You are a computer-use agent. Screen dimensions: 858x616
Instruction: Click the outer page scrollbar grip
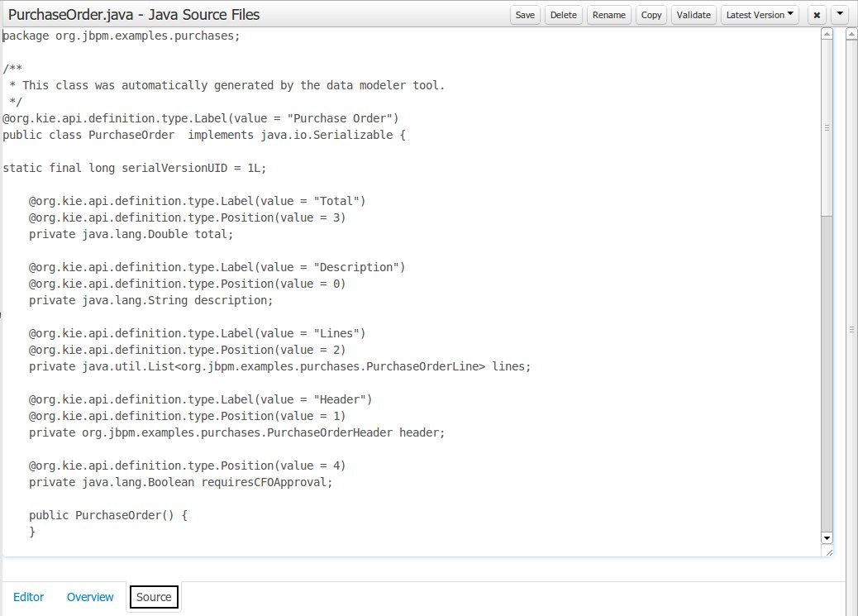click(851, 329)
